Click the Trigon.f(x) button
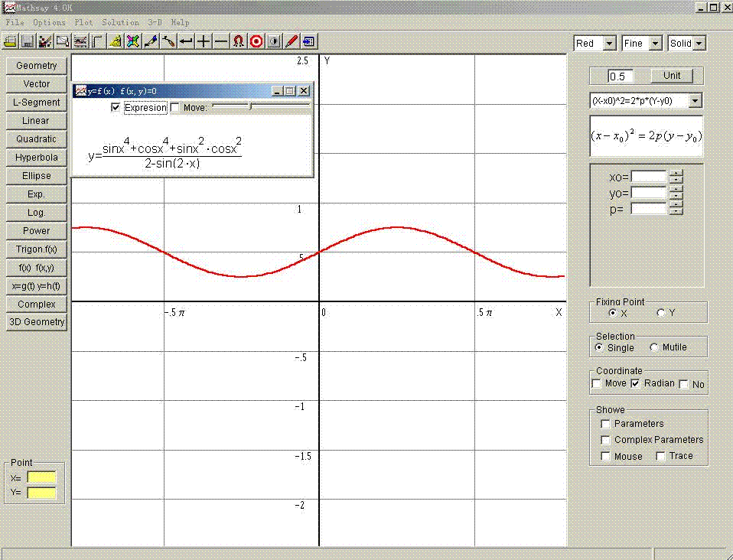The width and height of the screenshot is (733, 560). tap(37, 249)
